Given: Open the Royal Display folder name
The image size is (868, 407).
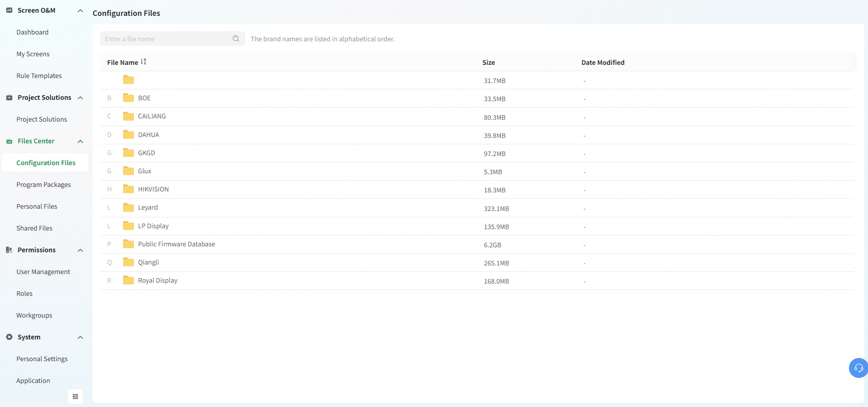Looking at the screenshot, I should [158, 280].
